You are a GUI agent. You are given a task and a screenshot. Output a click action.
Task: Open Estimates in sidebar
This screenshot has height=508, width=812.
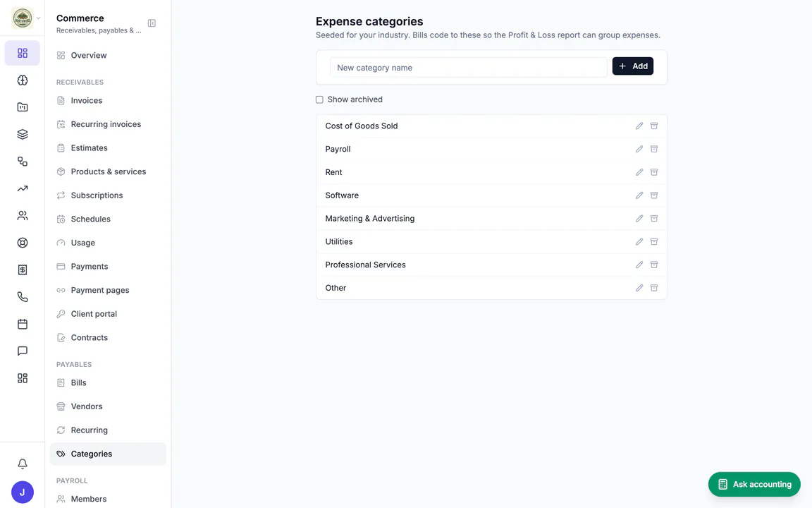(108, 147)
